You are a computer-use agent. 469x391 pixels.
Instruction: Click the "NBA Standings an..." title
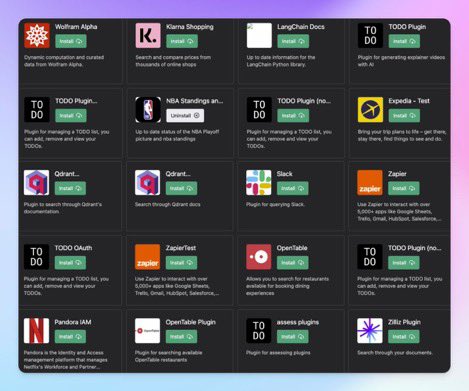pyautogui.click(x=195, y=101)
